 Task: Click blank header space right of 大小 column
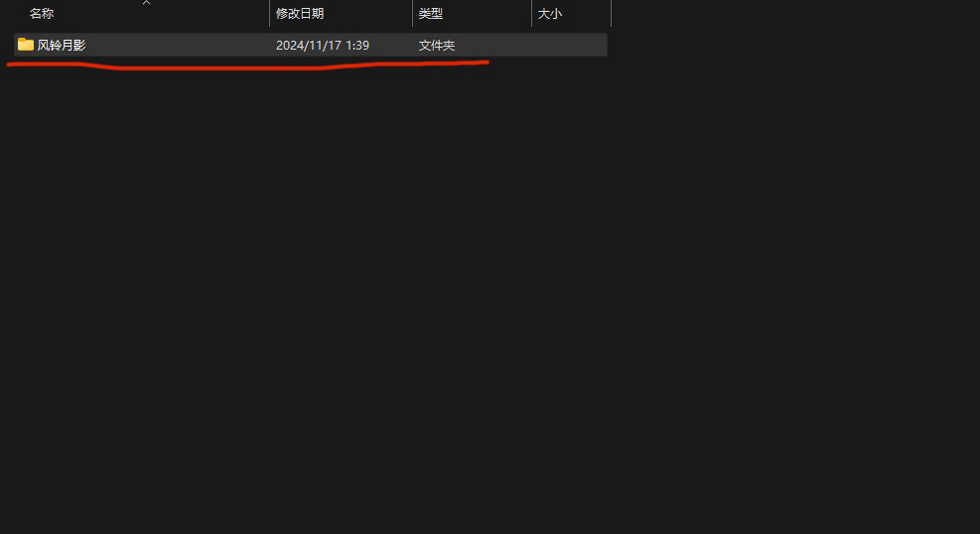pos(793,13)
